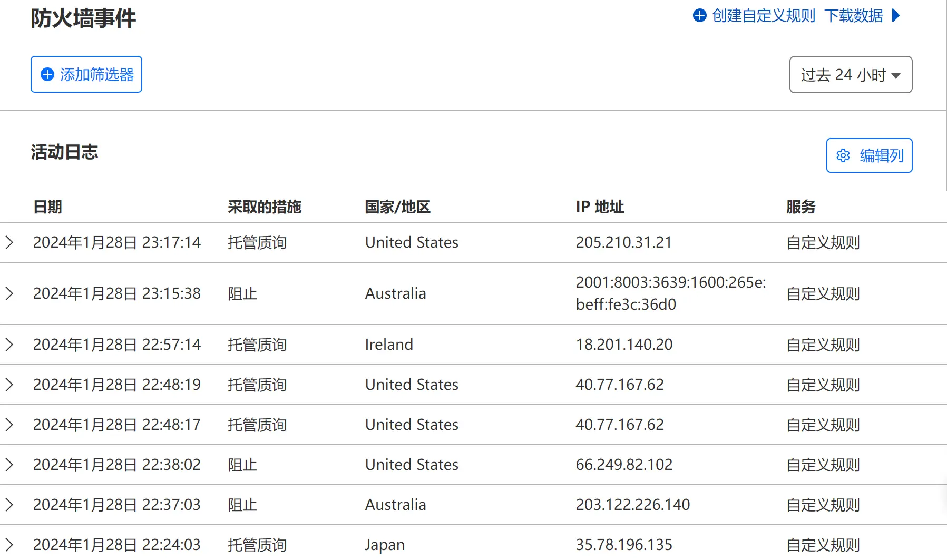Image resolution: width=947 pixels, height=560 pixels.
Task: Click the 采取的措施 column header
Action: tap(265, 207)
